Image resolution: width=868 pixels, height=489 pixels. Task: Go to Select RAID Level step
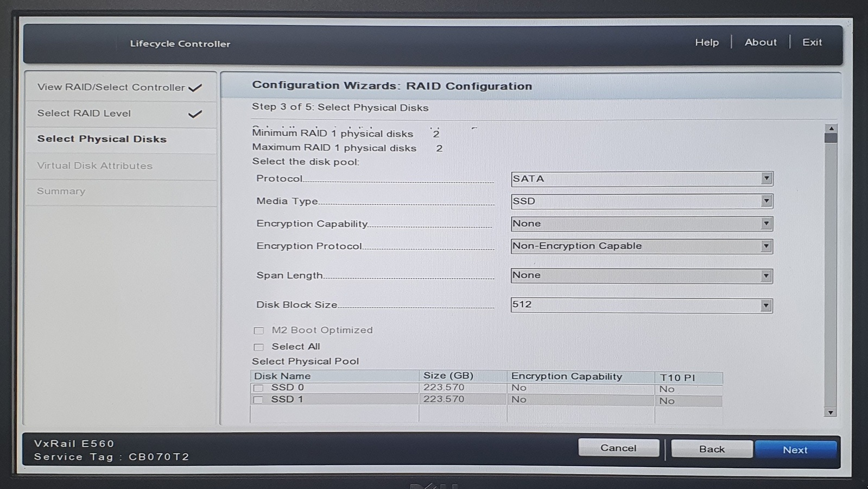(121, 114)
